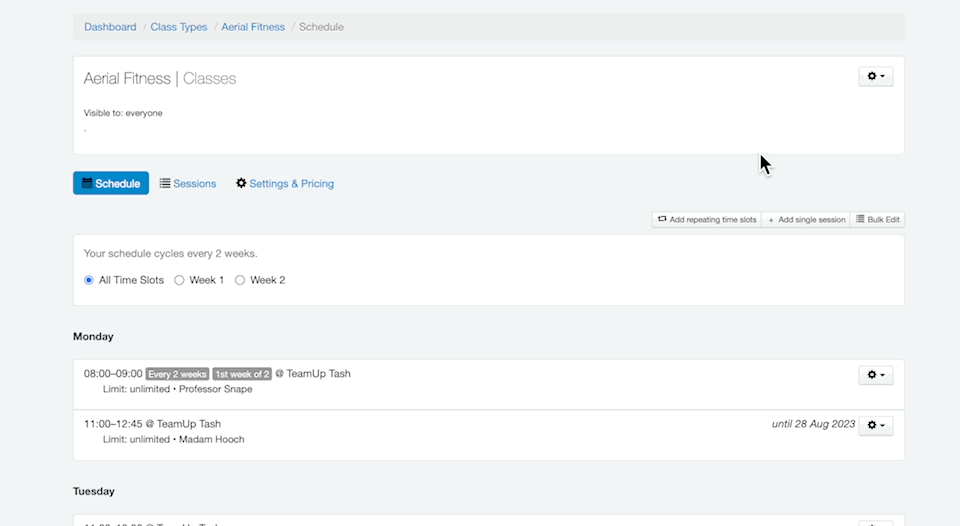Click the 1st week of 2 badge

(241, 374)
